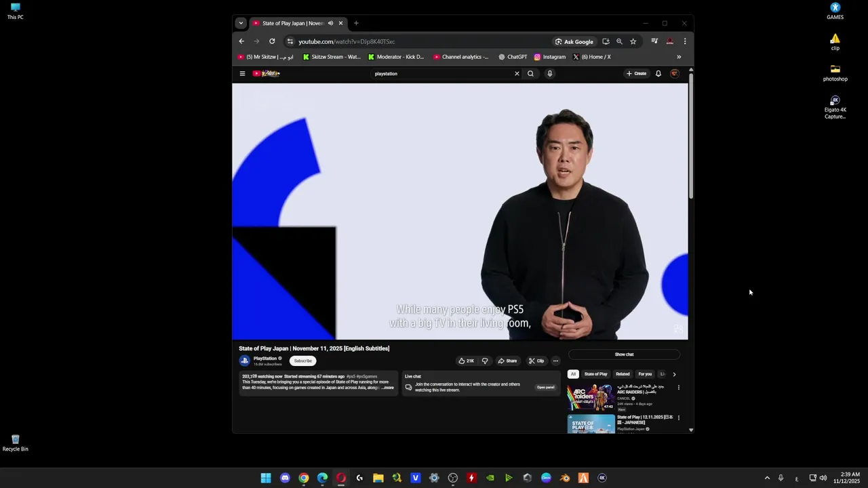Click the video player to pause

[460, 211]
